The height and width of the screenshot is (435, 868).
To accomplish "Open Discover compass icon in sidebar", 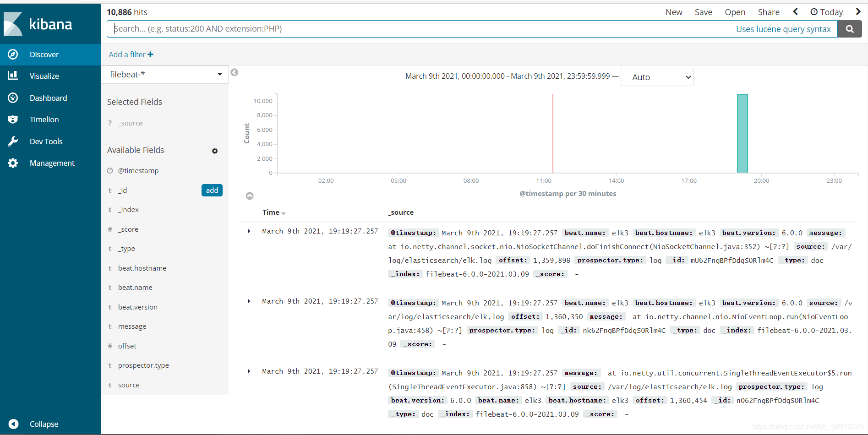I will pos(13,54).
